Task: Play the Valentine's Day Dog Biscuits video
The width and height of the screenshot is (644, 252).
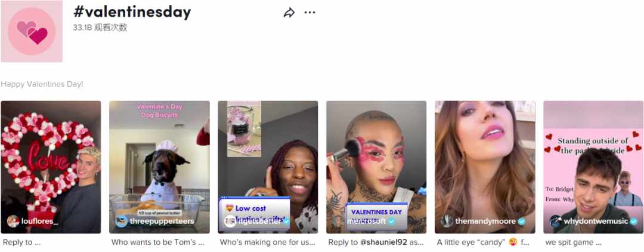Action: pos(159,167)
